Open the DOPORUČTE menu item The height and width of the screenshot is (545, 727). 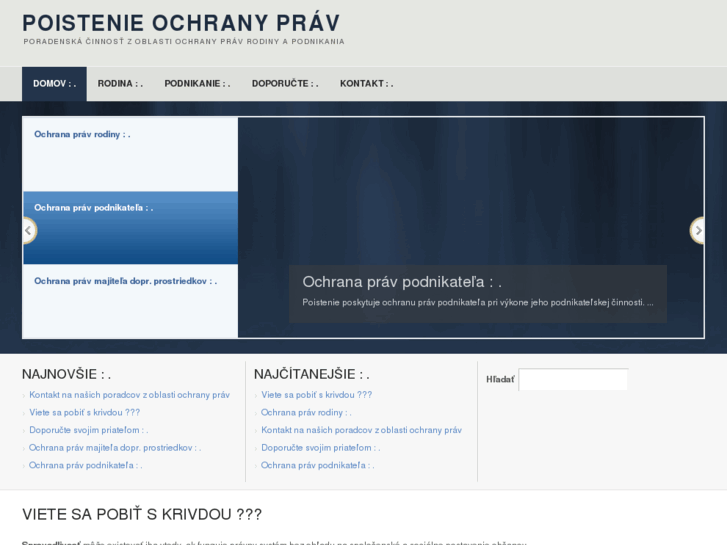[285, 84]
